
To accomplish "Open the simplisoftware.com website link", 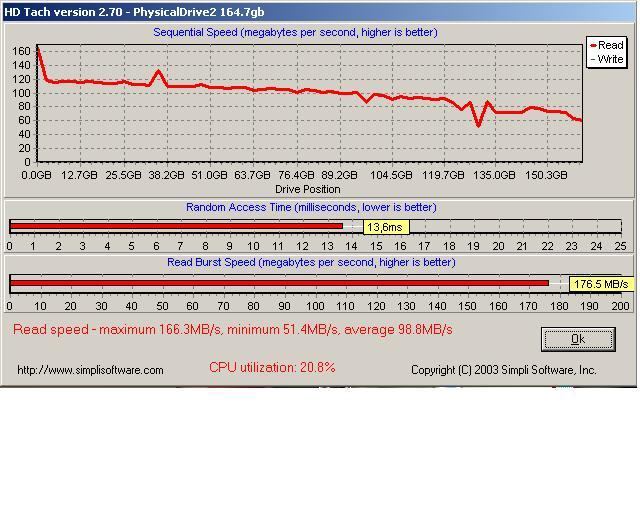I will click(x=90, y=370).
